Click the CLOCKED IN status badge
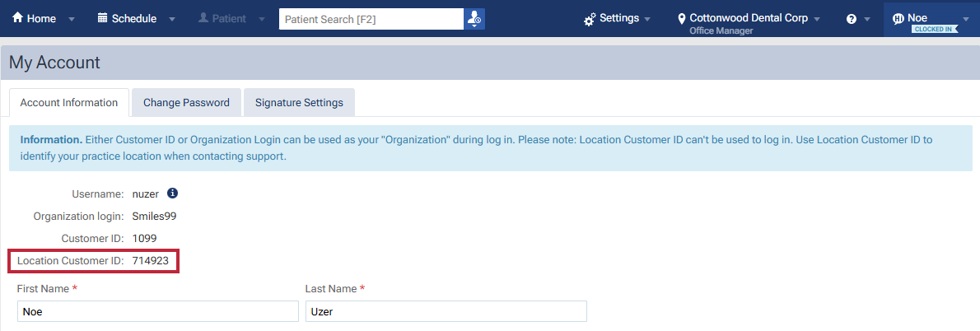Viewport: 980px width, 331px height. pyautogui.click(x=935, y=30)
